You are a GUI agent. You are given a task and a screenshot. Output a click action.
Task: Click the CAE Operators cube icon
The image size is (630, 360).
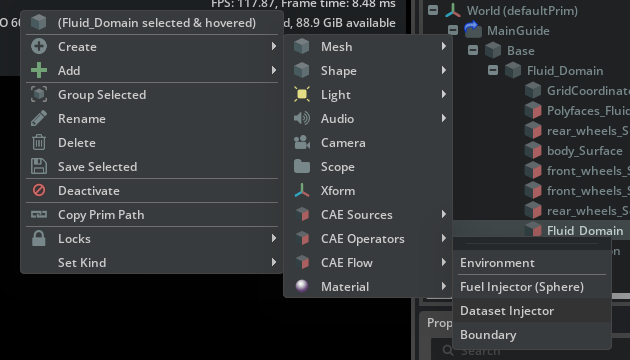(x=302, y=239)
